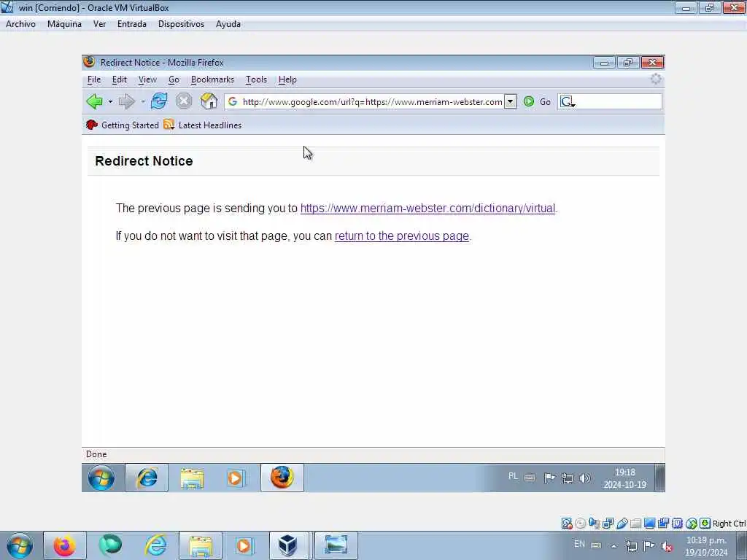This screenshot has height=560, width=747.
Task: Open Internet Explorer in guest taskbar
Action: [147, 478]
